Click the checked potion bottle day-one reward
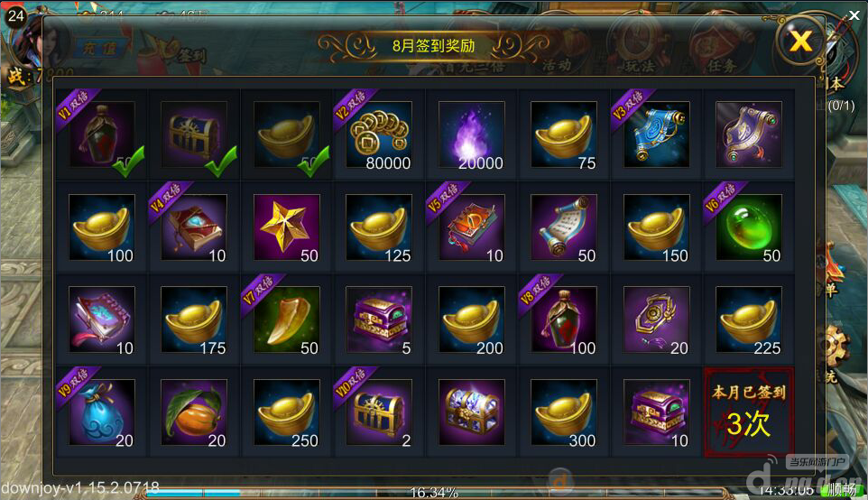 tap(102, 134)
